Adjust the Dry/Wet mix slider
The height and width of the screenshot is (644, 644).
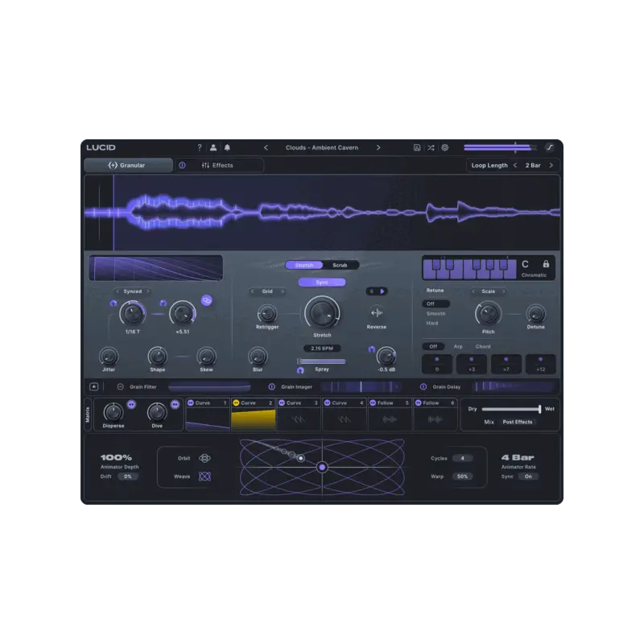coord(511,409)
